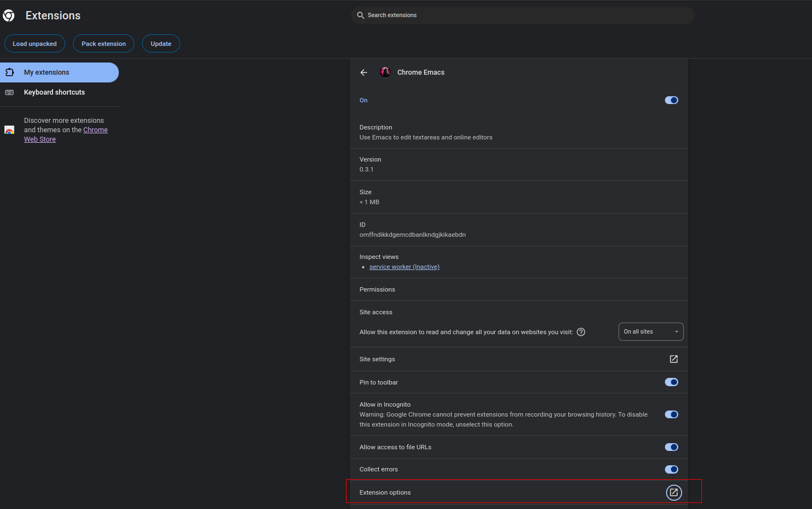Viewport: 812px width, 509px height.
Task: Click the magnifier icon in search bar
Action: tap(360, 15)
